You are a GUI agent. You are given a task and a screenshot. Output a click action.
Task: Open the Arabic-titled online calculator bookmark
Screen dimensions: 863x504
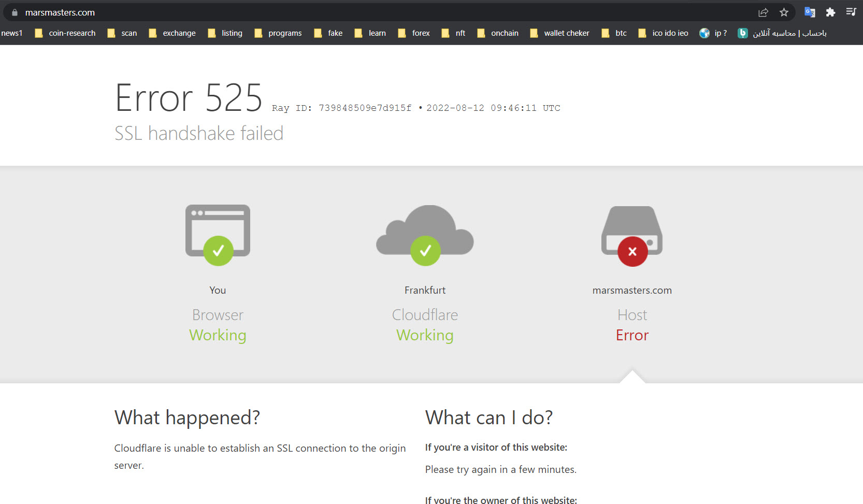[782, 33]
